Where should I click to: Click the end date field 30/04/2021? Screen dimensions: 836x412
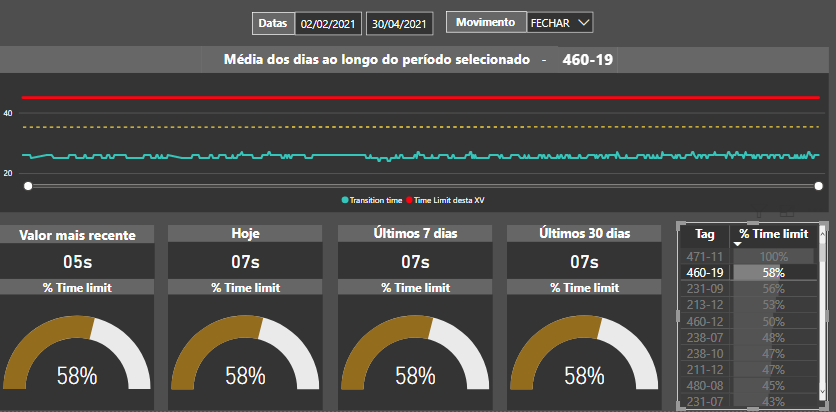click(399, 24)
